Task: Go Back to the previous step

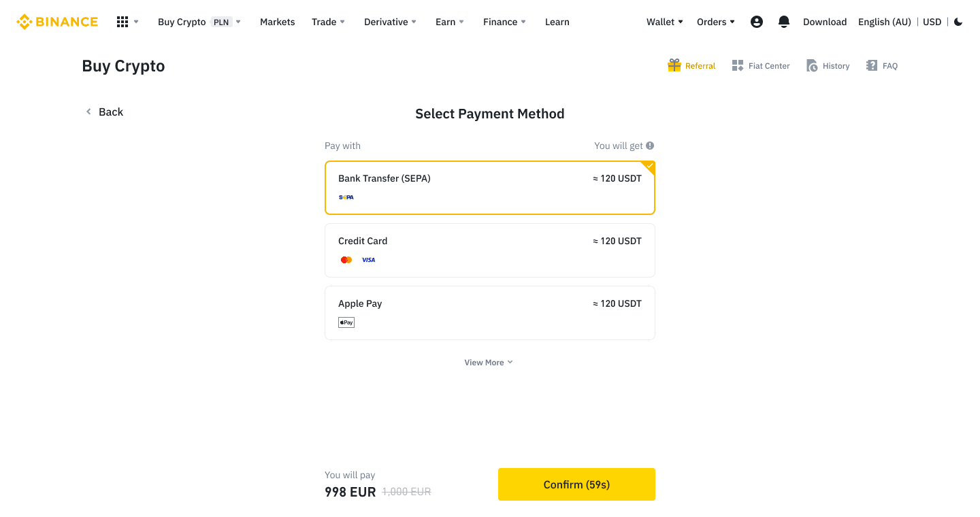Action: 104,112
